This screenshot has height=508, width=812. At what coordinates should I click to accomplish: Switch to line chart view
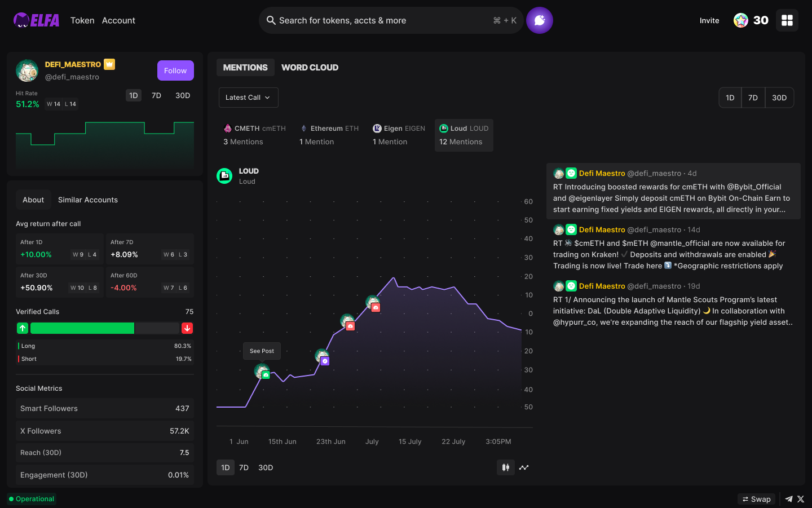[x=524, y=467]
